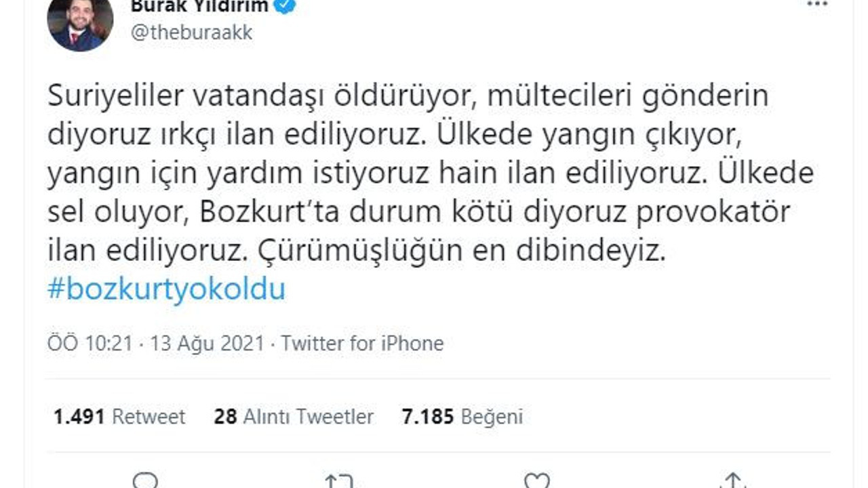Click the Twitter for iPhone source label
The width and height of the screenshot is (868, 488).
[x=361, y=344]
